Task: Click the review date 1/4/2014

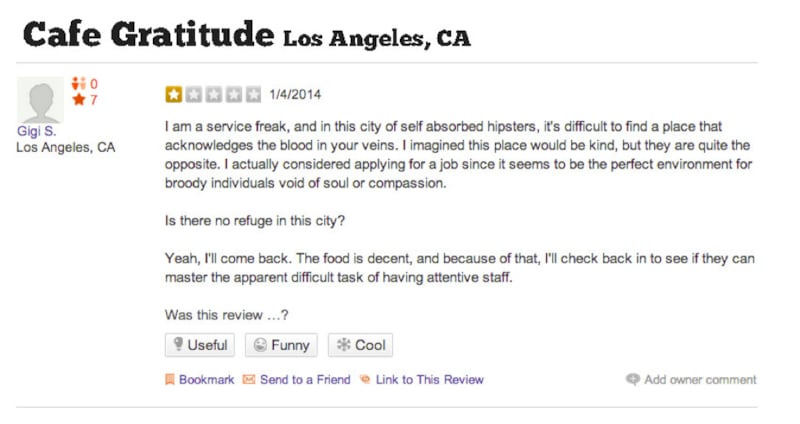Action: click(x=295, y=95)
